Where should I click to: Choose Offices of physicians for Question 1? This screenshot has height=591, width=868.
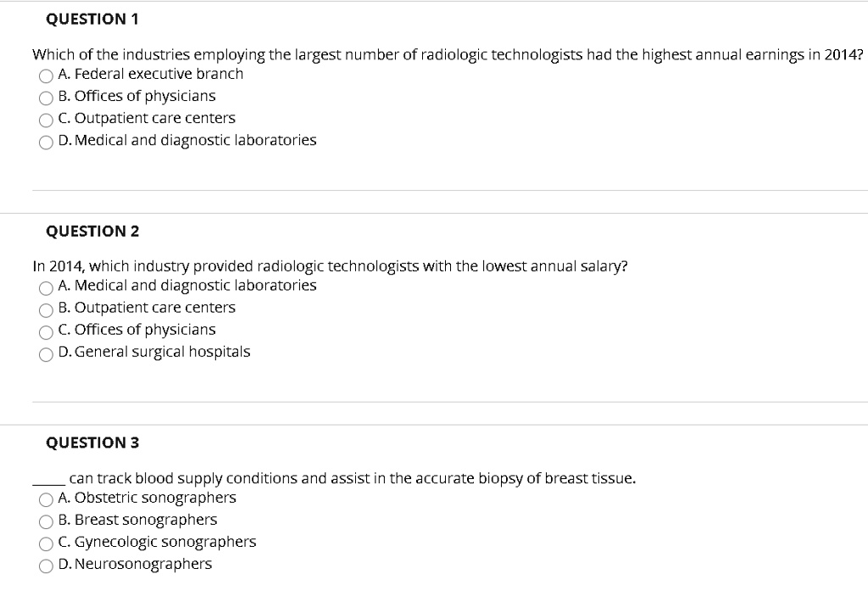click(x=46, y=98)
